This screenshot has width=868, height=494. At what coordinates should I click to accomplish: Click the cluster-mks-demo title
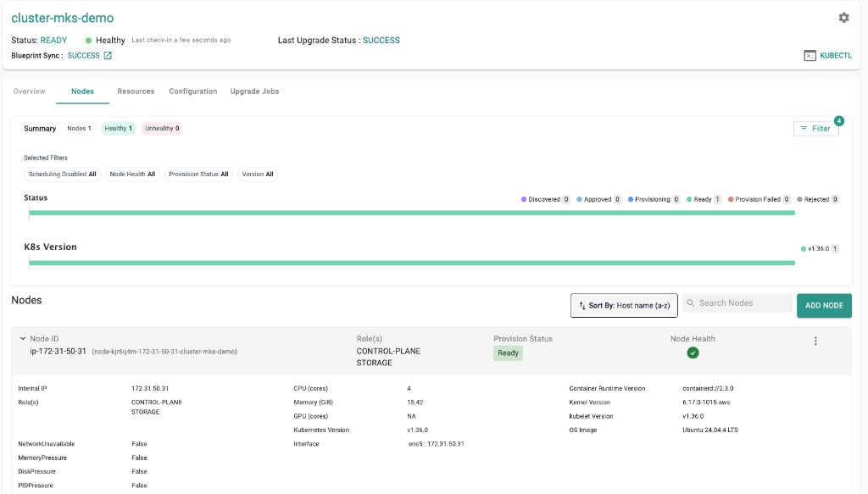(x=63, y=18)
